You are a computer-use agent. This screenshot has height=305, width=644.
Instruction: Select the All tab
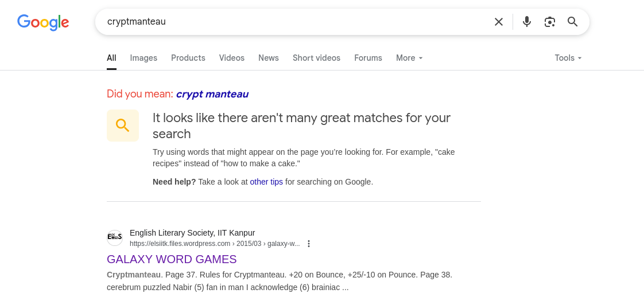[x=111, y=58]
